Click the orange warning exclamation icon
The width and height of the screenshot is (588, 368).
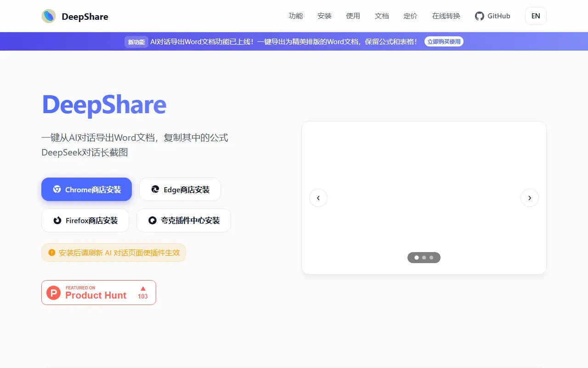point(52,253)
